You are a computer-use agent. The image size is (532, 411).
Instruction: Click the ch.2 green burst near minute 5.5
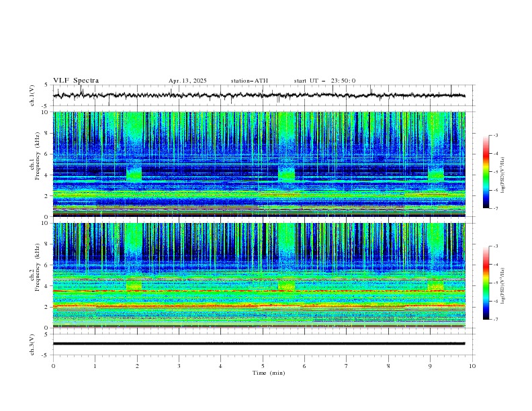click(286, 285)
